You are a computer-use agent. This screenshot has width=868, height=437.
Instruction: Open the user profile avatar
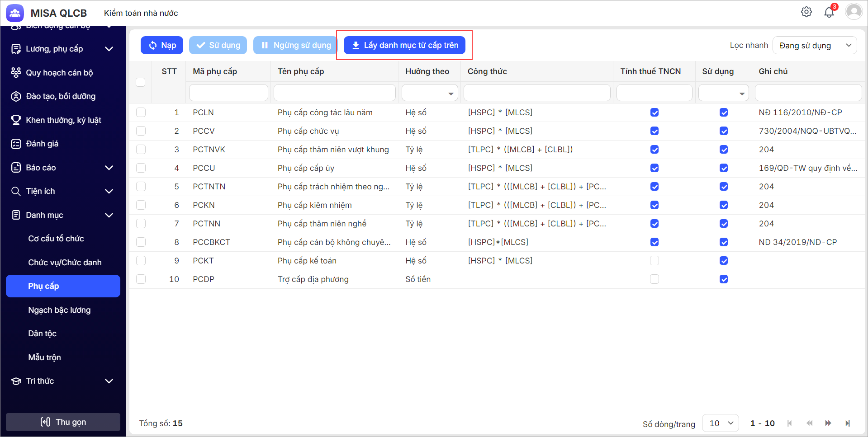point(854,12)
